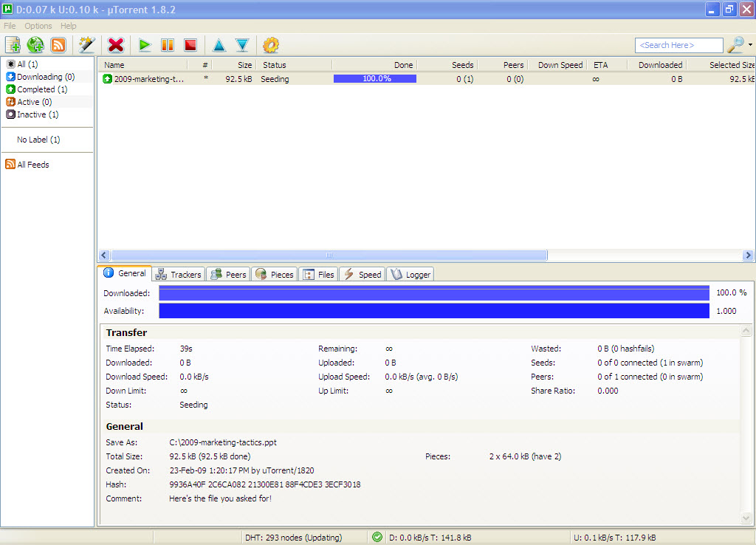Screen dimensions: 756x545
Task: Click DHT: 293 nodes status entry
Action: point(294,538)
